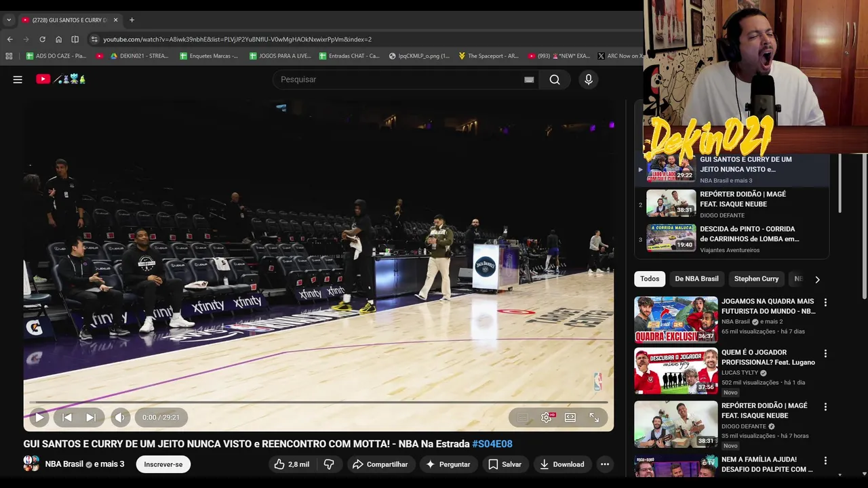Open the browser home page button

[58, 39]
